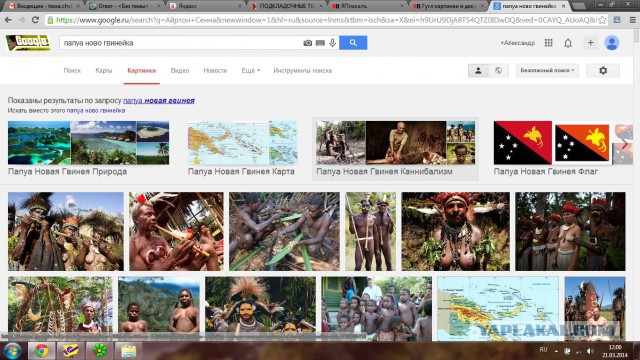Close the папуа ново гвинейка tab
The width and height of the screenshot is (640, 360).
563,6
